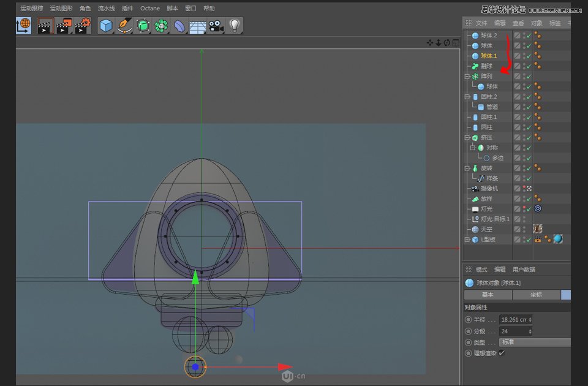
Task: Open the Octane menu
Action: pos(149,8)
